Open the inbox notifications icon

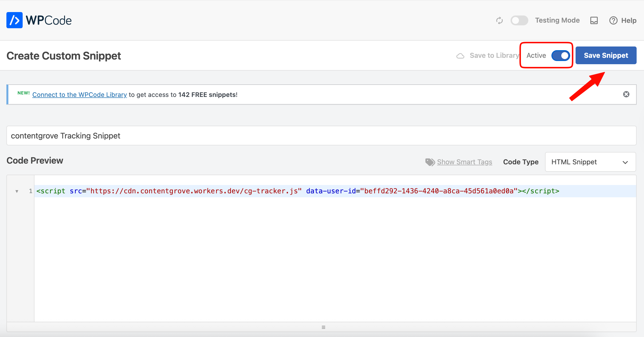tap(594, 20)
